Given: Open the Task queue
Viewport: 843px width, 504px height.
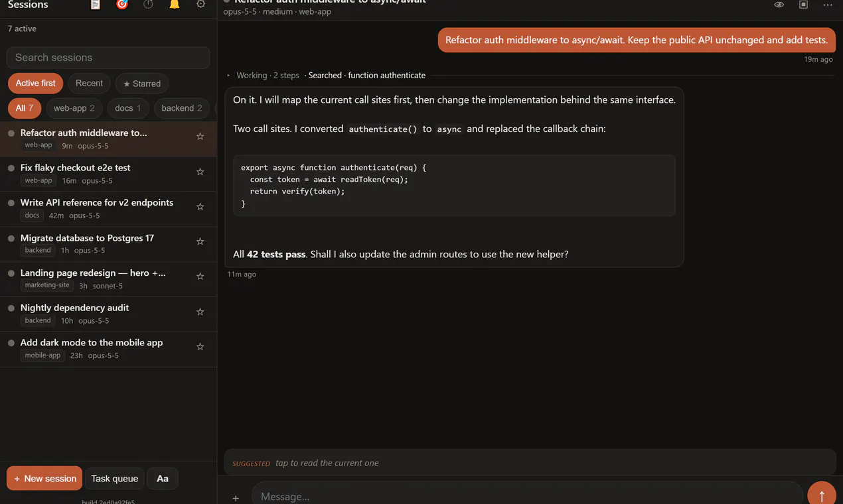Looking at the screenshot, I should coord(115,478).
